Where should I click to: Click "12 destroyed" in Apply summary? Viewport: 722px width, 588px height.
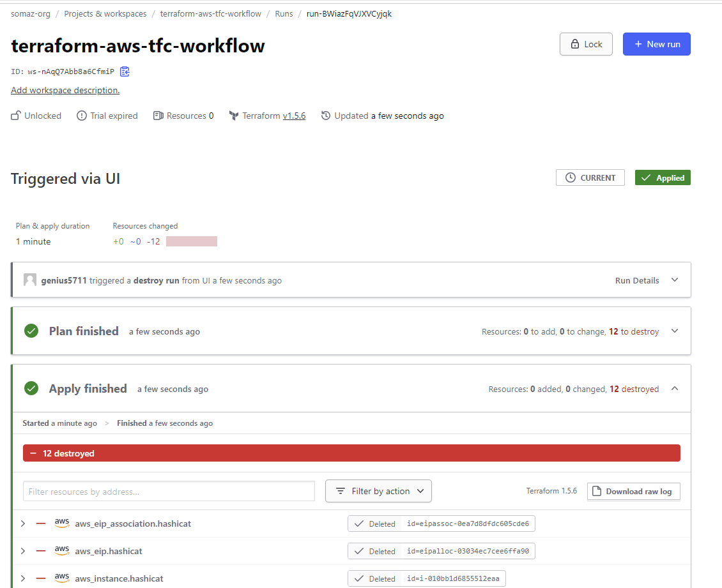[x=634, y=389]
